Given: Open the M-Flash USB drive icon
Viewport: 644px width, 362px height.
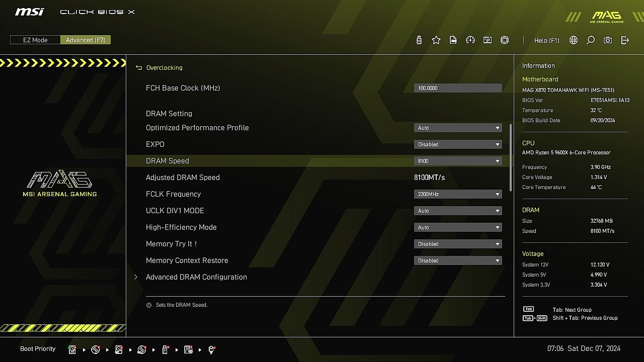Looking at the screenshot, I should click(419, 40).
